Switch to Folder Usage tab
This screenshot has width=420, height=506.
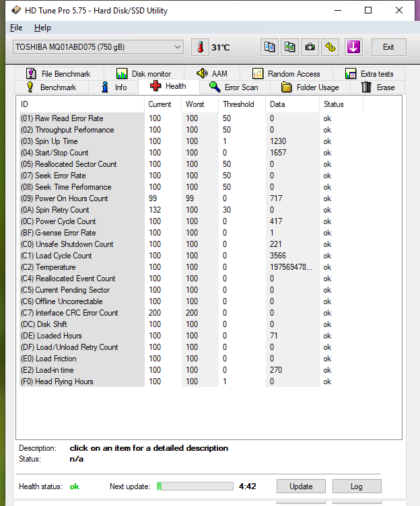(x=310, y=87)
